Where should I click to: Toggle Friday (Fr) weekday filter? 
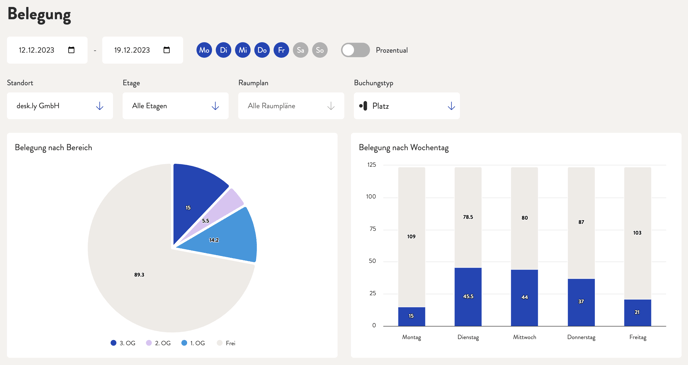[x=281, y=50]
